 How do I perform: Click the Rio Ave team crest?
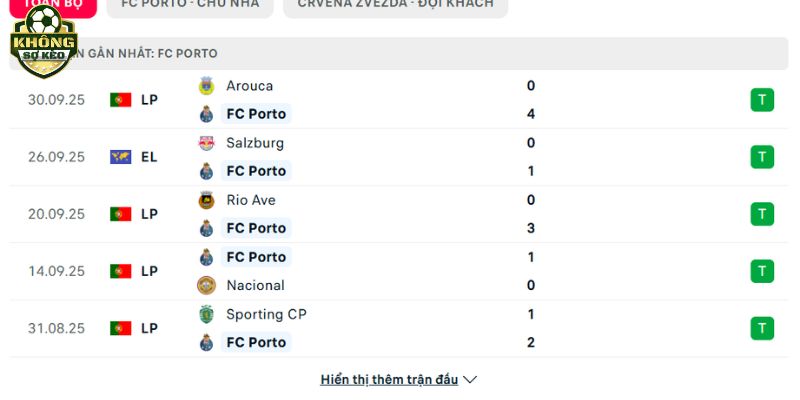pyautogui.click(x=207, y=200)
